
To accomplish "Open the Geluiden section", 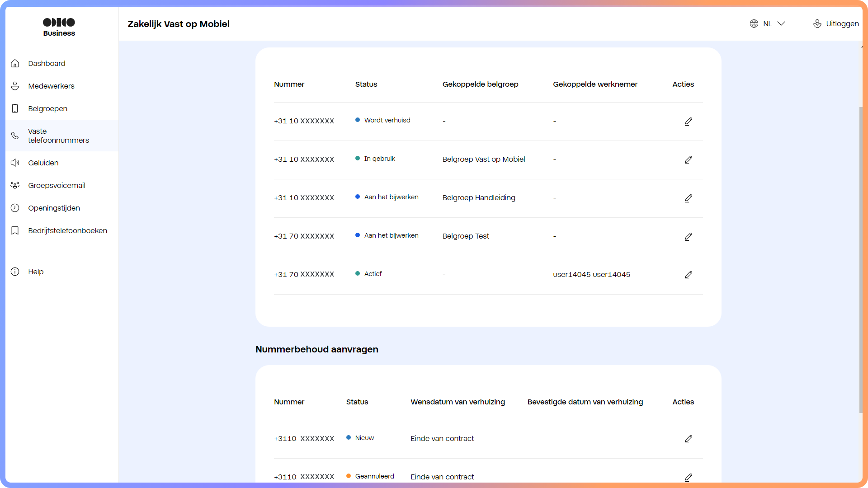I will pyautogui.click(x=43, y=163).
